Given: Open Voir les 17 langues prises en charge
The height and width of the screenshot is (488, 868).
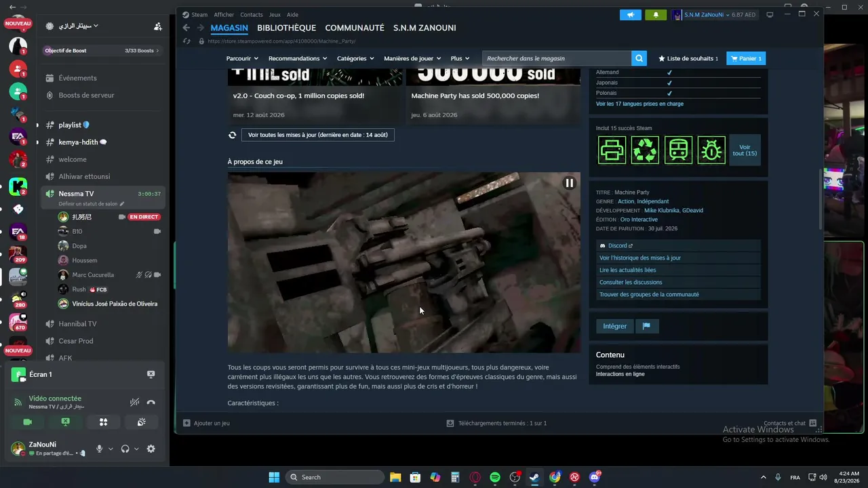Looking at the screenshot, I should point(639,104).
